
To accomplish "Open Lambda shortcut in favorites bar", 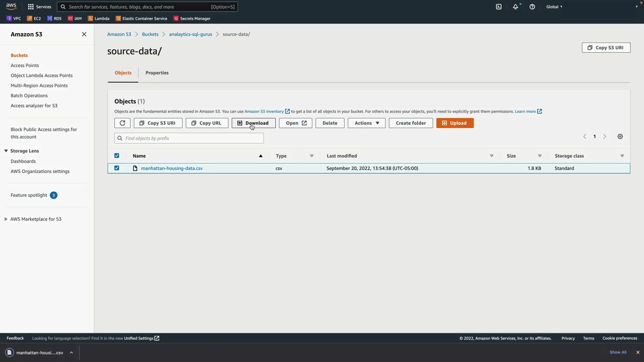I will click(99, 19).
